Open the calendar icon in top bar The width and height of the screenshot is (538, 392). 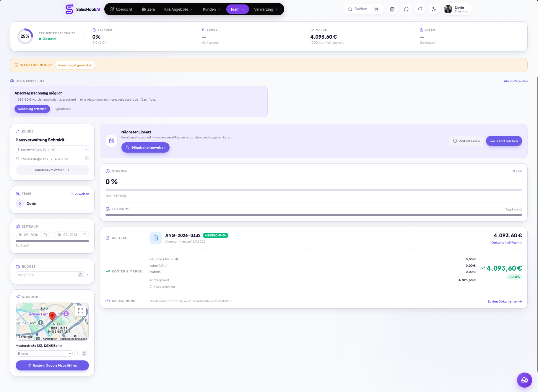coord(392,9)
